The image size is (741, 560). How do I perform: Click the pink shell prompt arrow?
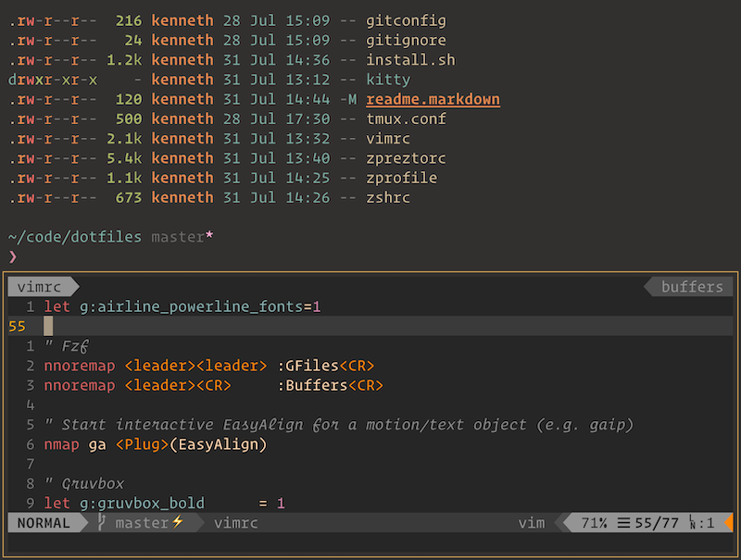[13, 257]
